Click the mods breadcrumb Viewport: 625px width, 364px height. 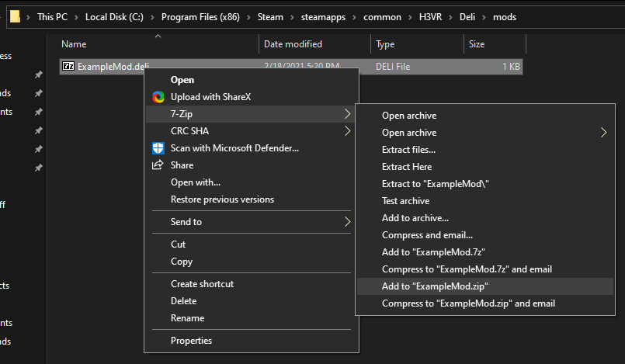(x=505, y=17)
